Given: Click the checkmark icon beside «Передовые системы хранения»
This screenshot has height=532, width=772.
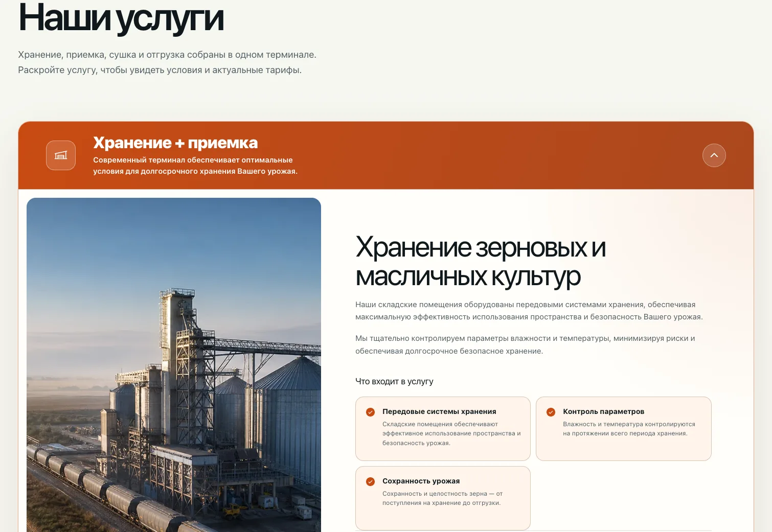Looking at the screenshot, I should tap(371, 412).
